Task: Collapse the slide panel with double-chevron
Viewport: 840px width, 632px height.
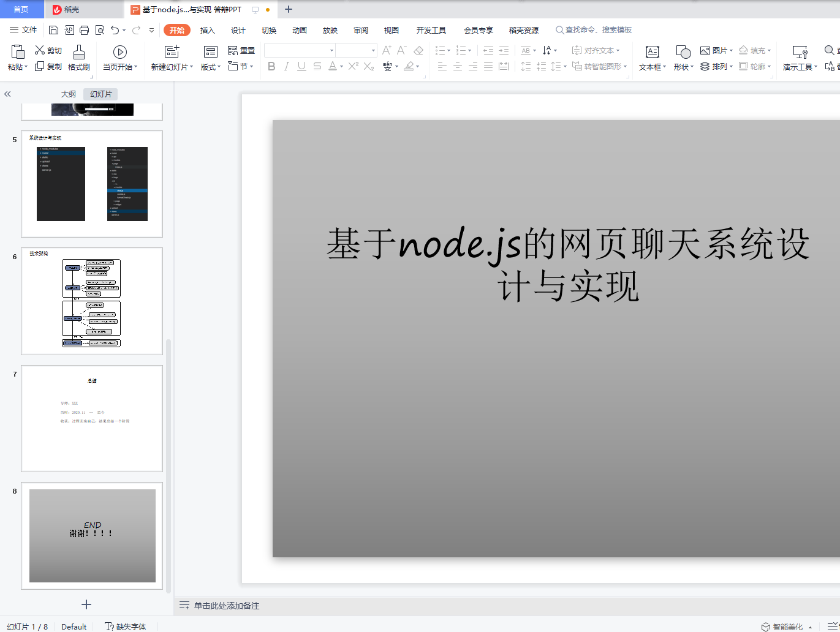Action: coord(7,94)
